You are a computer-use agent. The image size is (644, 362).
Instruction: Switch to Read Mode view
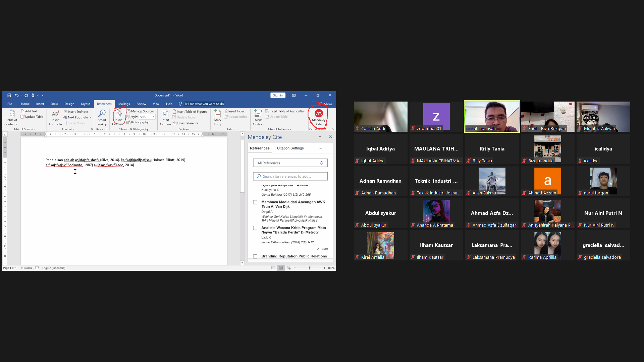click(x=273, y=268)
